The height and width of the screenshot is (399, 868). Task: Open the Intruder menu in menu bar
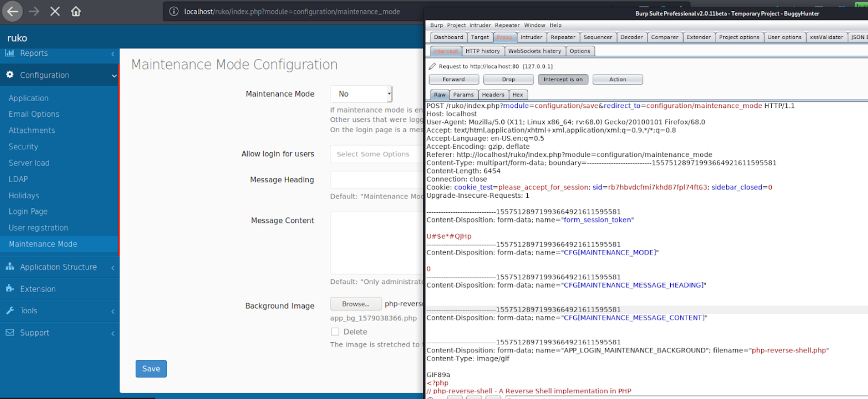tap(480, 25)
